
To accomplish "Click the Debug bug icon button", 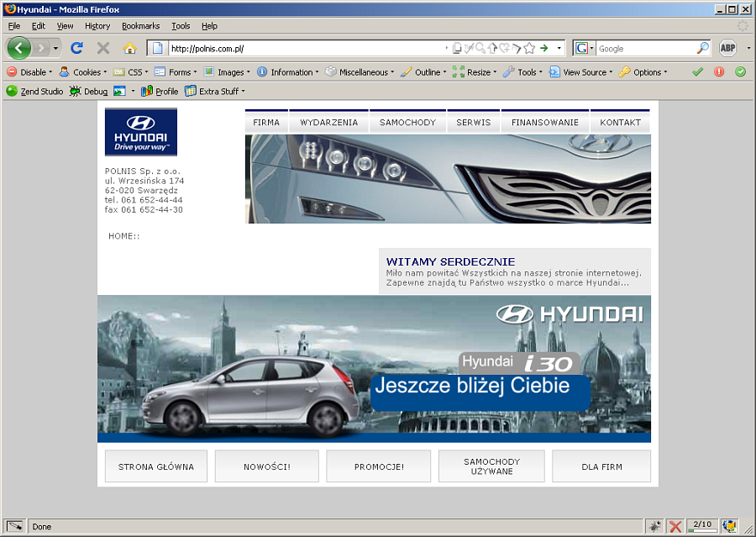I will point(88,91).
